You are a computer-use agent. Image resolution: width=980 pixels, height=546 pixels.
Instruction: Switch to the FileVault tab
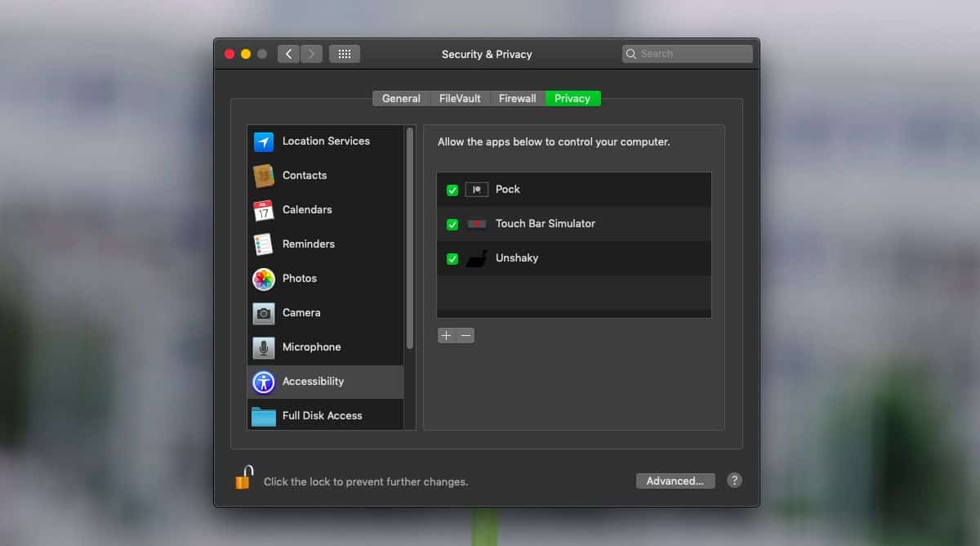pos(460,98)
